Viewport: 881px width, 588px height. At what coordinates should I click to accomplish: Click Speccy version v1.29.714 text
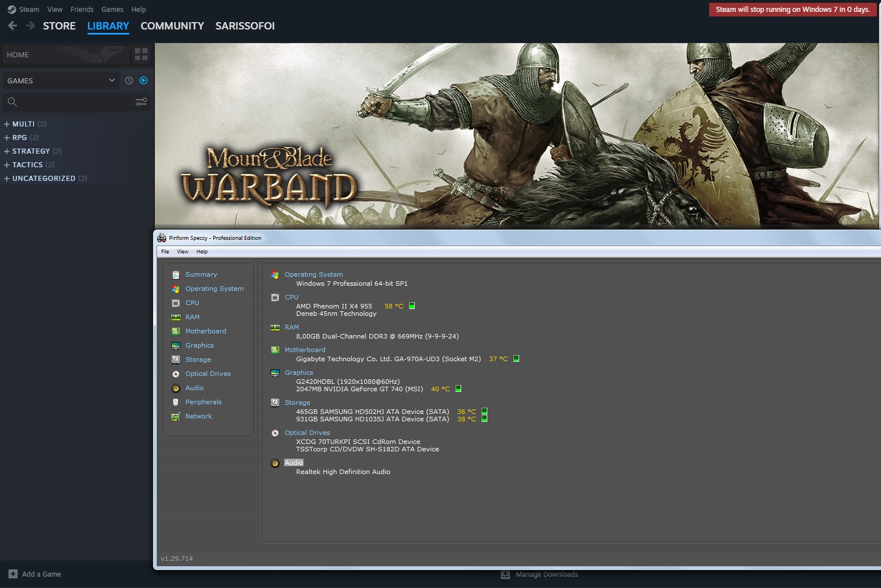tap(176, 559)
